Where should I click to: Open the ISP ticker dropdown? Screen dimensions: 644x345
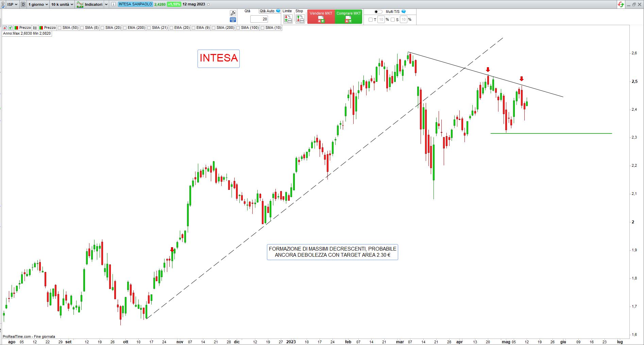(x=12, y=4)
